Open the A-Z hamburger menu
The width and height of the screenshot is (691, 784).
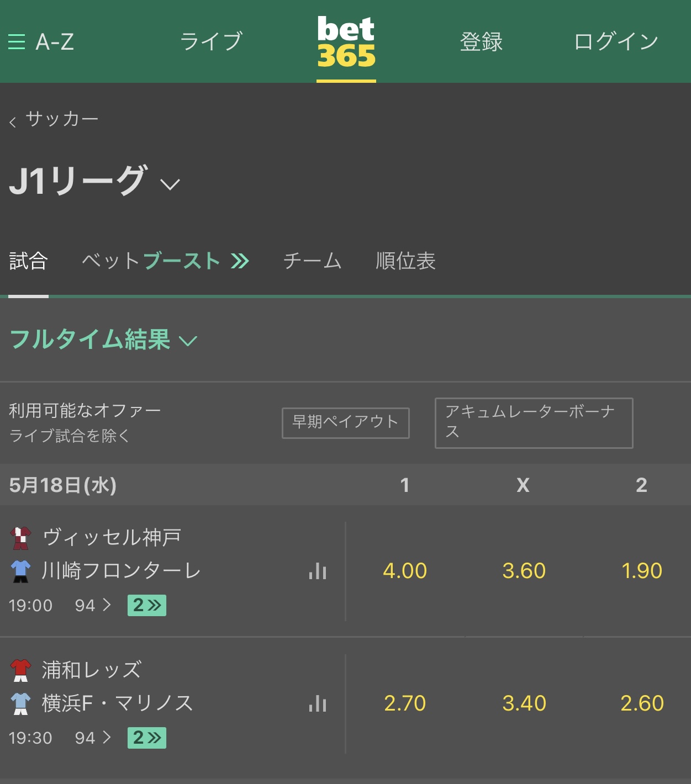point(41,42)
